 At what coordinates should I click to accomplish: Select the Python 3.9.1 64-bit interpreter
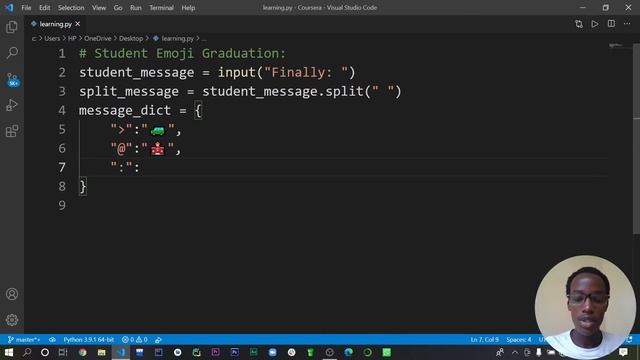pyautogui.click(x=89, y=340)
